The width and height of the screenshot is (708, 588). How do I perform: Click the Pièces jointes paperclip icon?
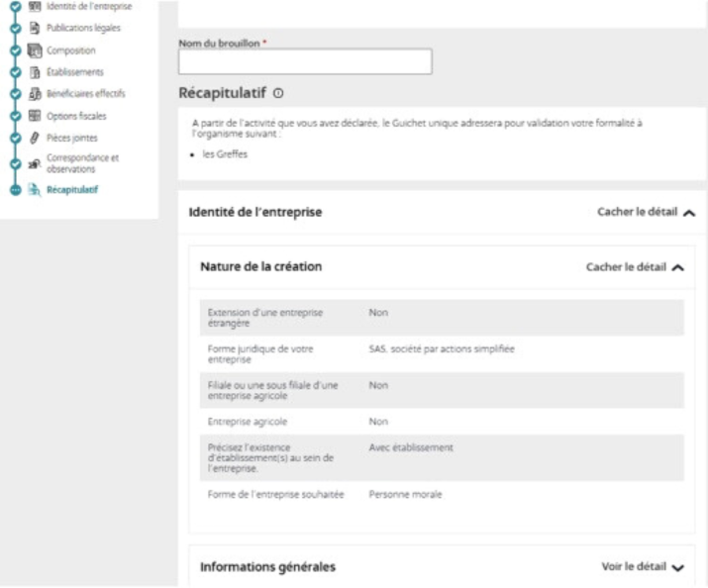pos(35,138)
